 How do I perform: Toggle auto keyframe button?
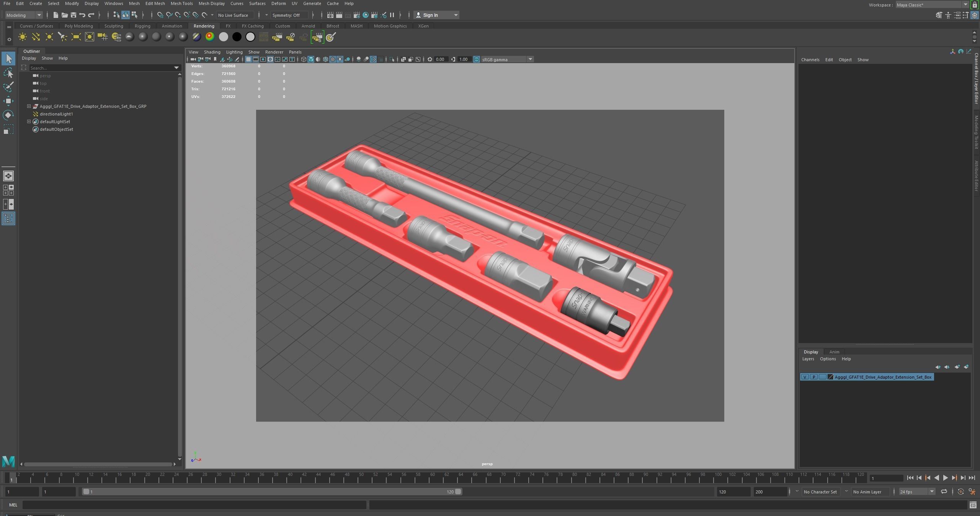(960, 492)
